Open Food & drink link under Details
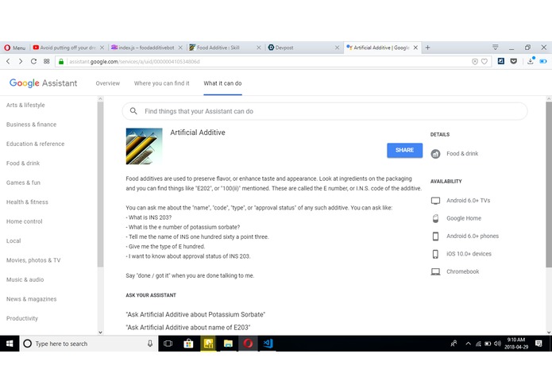 pyautogui.click(x=462, y=154)
